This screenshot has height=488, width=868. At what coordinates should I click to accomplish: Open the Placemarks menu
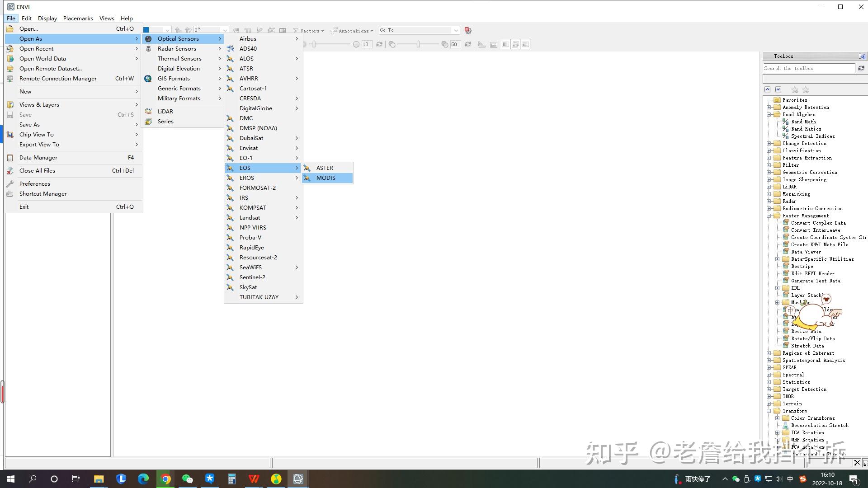[x=78, y=19]
